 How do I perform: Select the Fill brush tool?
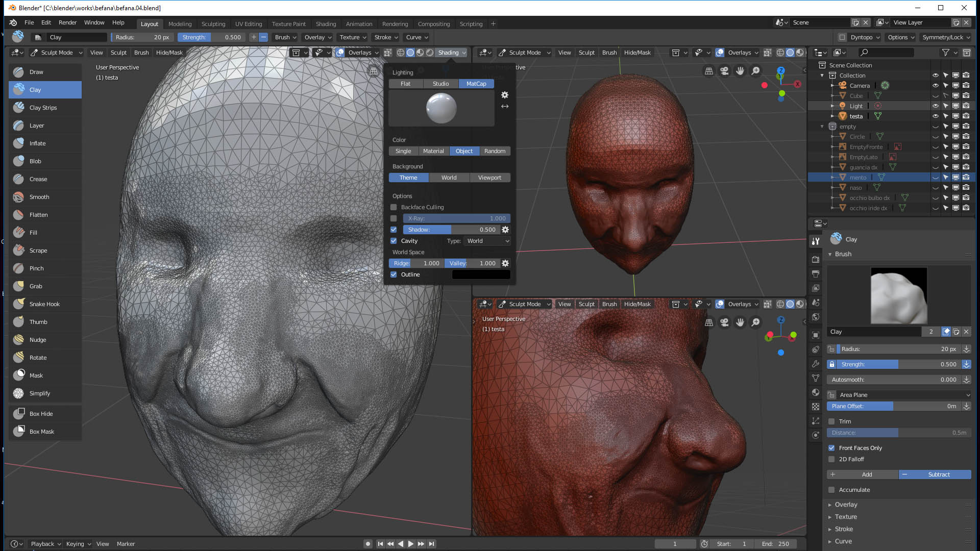click(45, 233)
